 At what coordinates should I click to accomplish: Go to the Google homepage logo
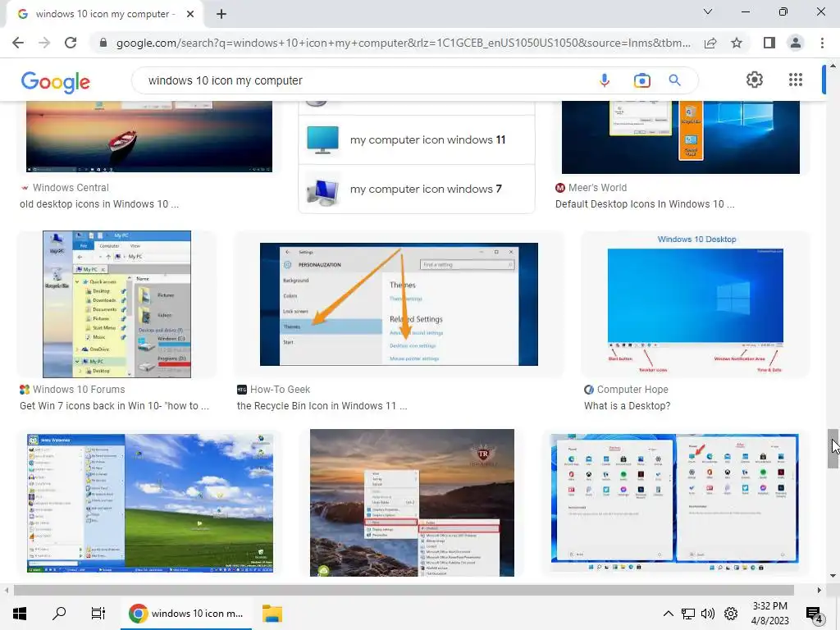56,82
